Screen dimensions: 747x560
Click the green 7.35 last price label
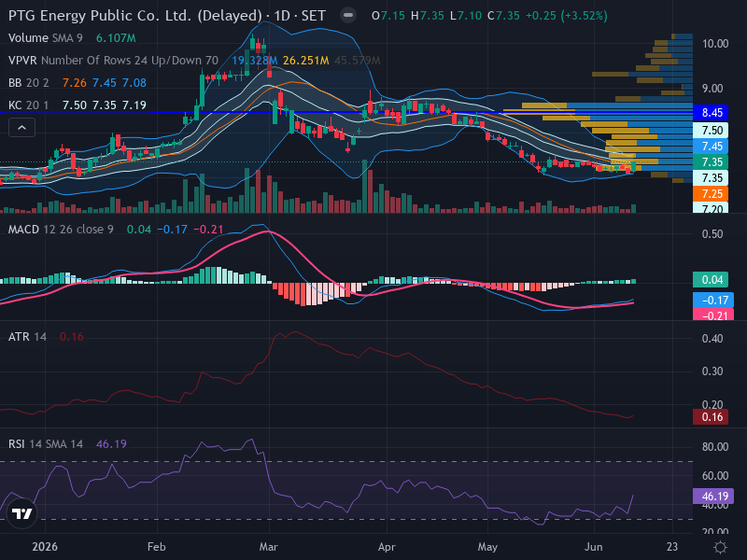click(711, 161)
